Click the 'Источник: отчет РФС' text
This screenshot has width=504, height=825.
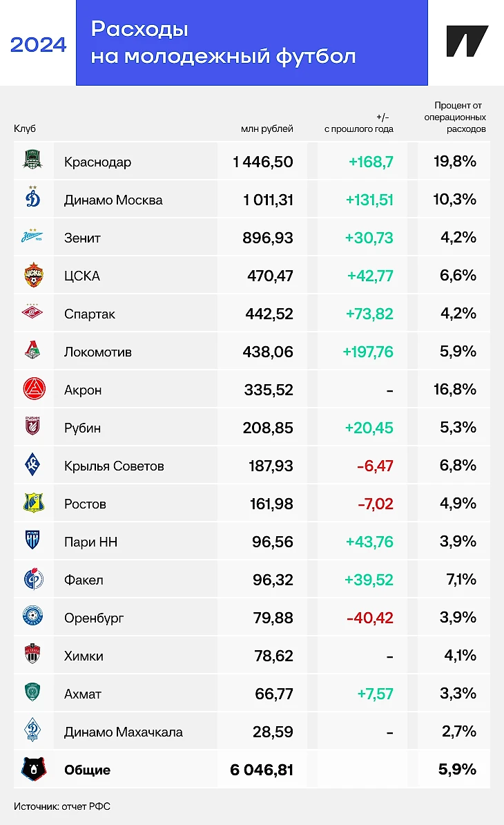pos(62,806)
